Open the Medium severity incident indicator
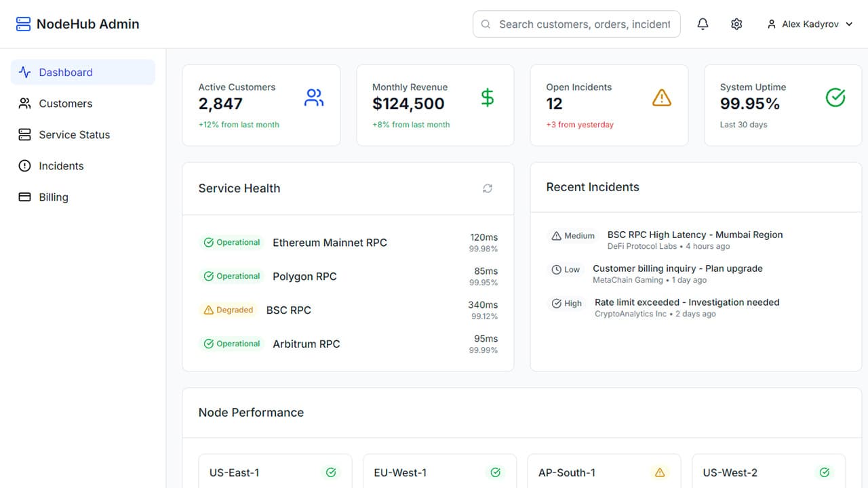Viewport: 868px width, 488px height. pyautogui.click(x=573, y=235)
